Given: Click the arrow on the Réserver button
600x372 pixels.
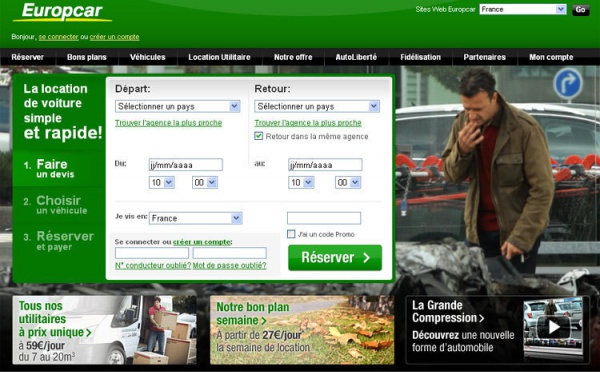Looking at the screenshot, I should point(366,258).
